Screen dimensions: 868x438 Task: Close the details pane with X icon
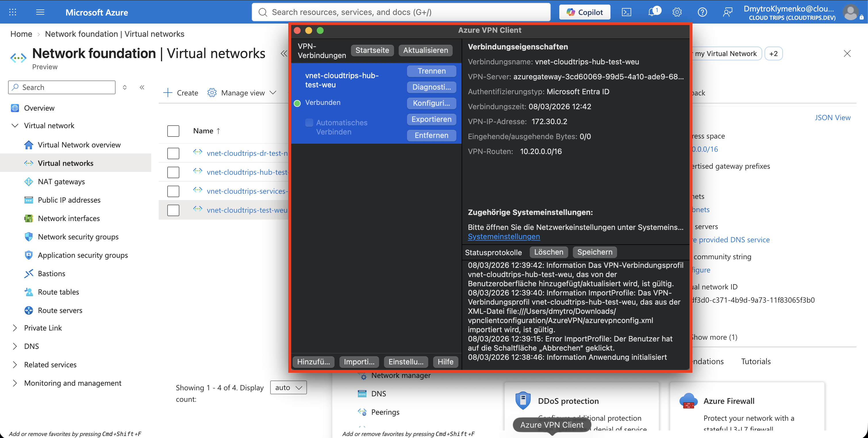pyautogui.click(x=847, y=53)
